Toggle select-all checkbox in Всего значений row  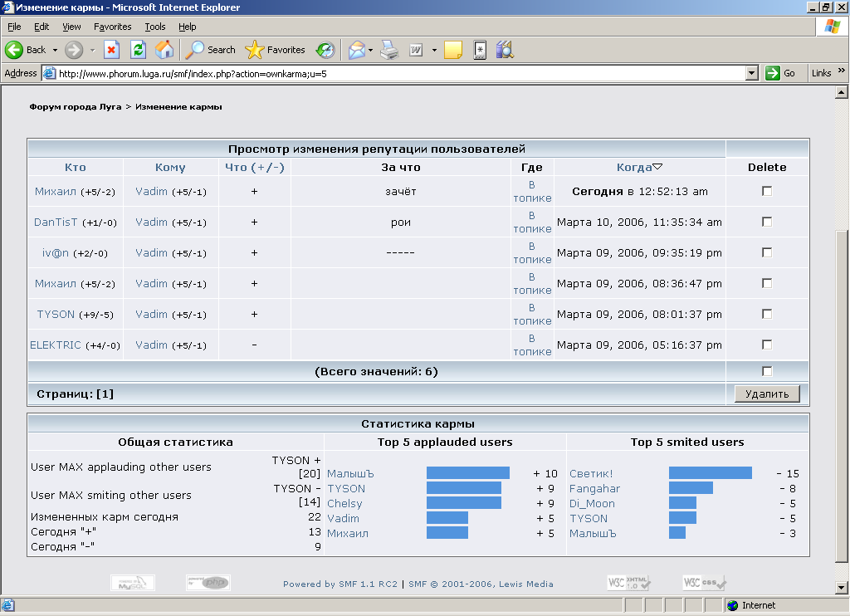coord(767,371)
